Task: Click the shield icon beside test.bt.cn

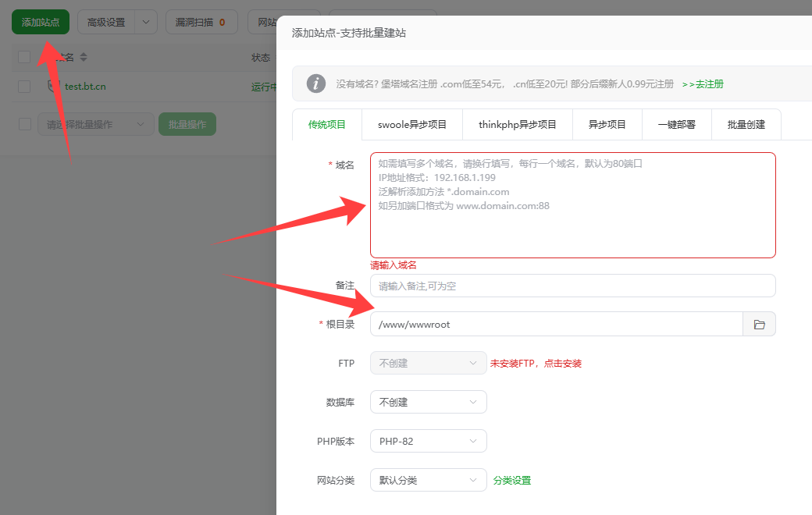Action: coord(54,87)
